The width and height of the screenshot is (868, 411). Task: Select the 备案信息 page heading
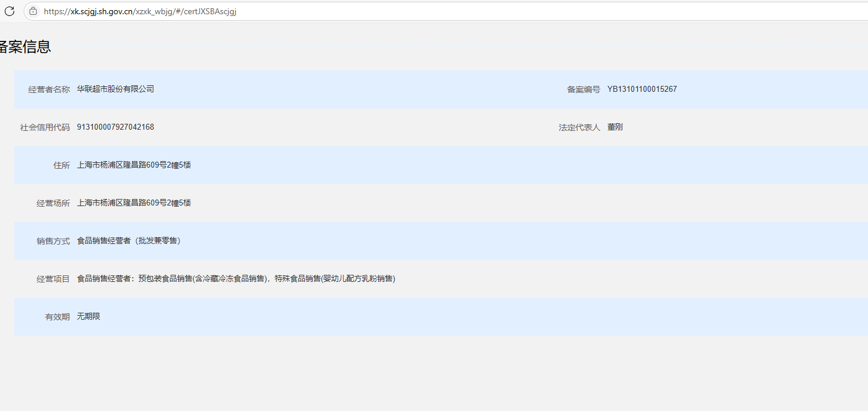coord(25,47)
